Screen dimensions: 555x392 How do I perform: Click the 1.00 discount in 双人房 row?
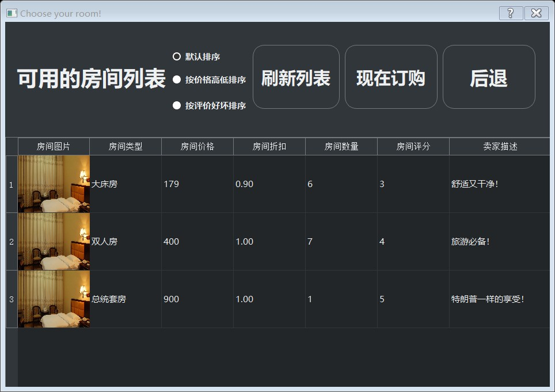point(269,242)
